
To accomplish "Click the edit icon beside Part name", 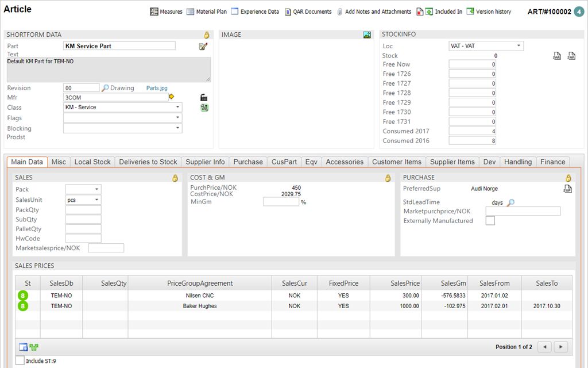I will point(203,47).
